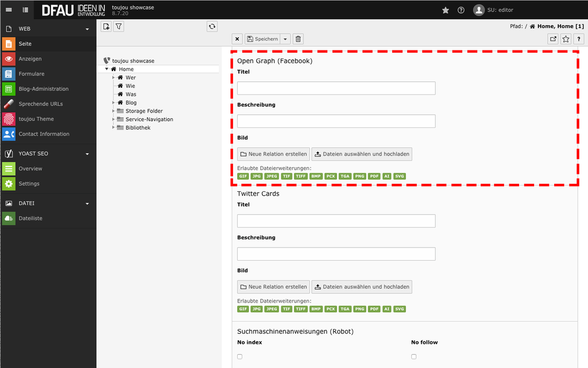Click the Home, Home [1] path link
Screen dimensions: 588x368
(560, 26)
